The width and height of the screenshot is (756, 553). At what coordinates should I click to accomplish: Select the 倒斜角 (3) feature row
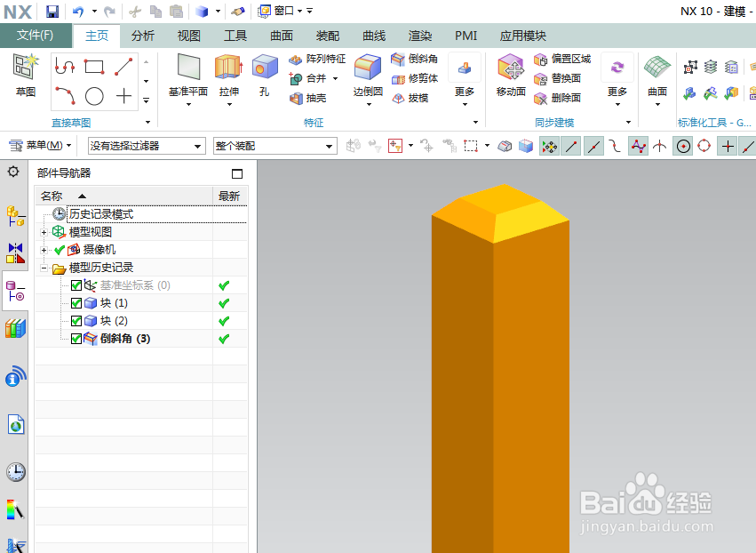click(125, 339)
